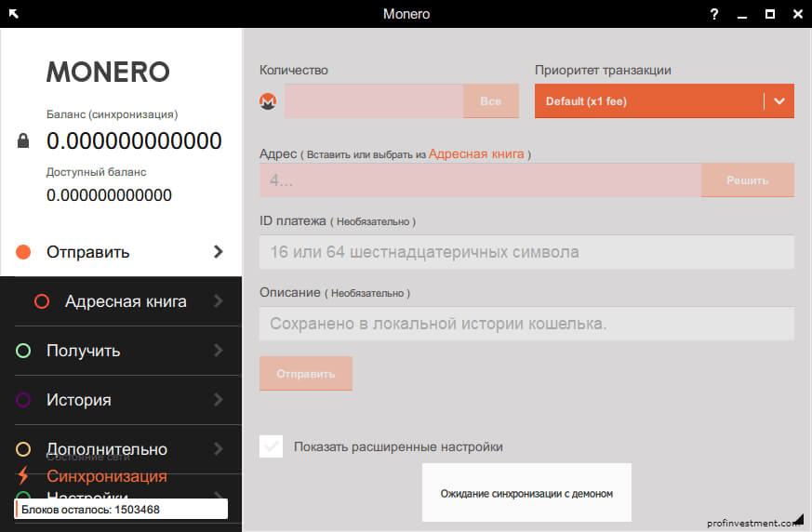This screenshot has height=532, width=812.
Task: Click the orange dot next to Отправить
Action: [x=23, y=252]
